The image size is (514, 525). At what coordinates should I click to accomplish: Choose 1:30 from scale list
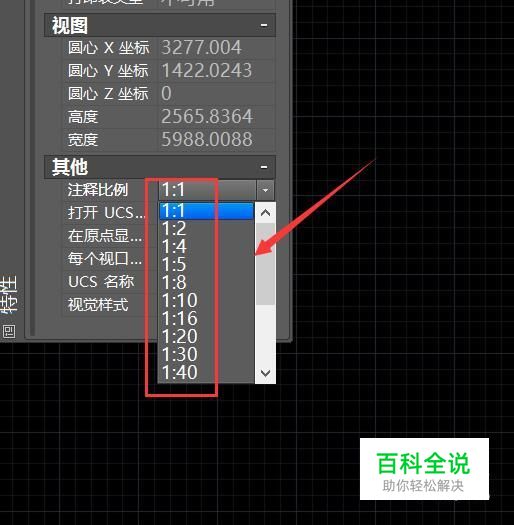[206, 354]
